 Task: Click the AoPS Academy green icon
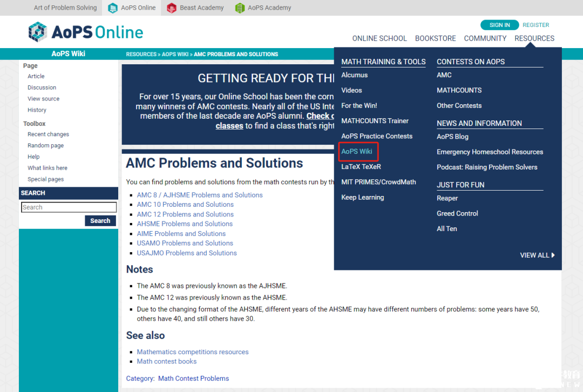coord(240,8)
